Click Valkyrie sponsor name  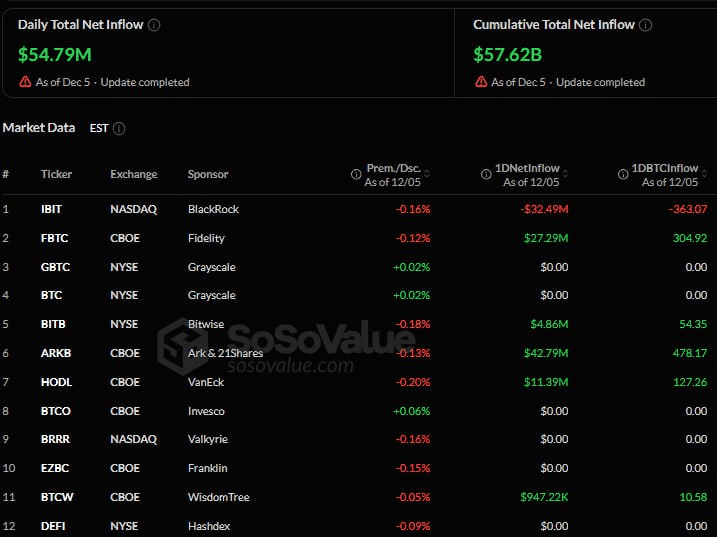208,440
